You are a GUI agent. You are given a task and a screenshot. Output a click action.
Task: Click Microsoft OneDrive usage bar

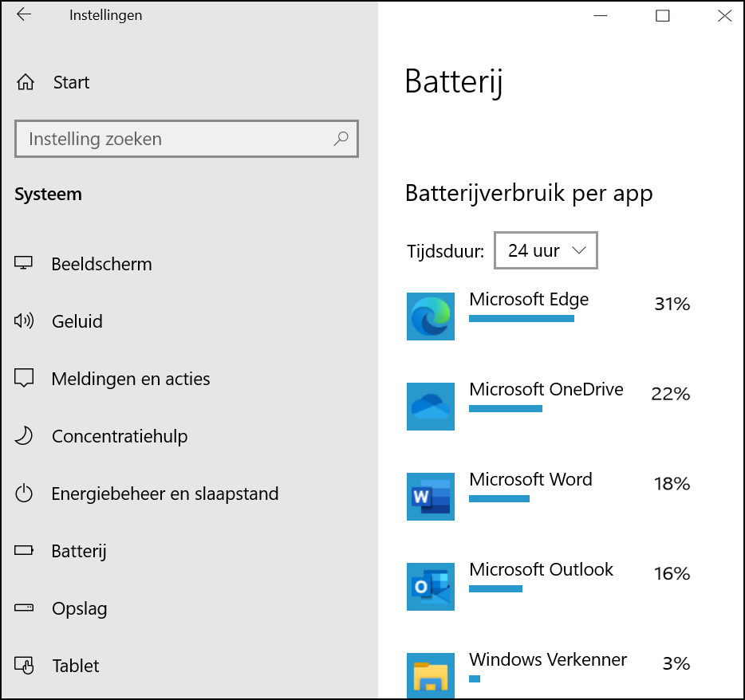506,409
